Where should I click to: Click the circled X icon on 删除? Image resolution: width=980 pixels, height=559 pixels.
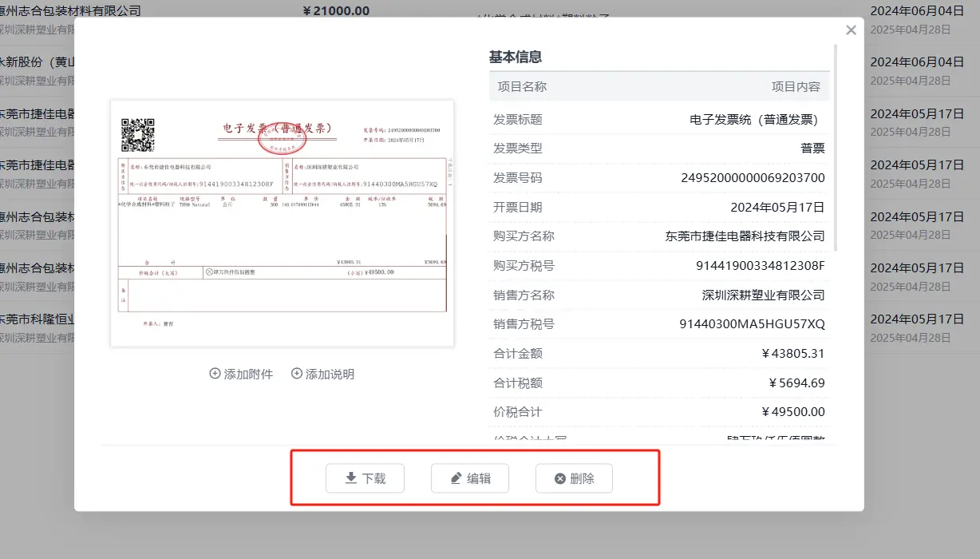(560, 478)
